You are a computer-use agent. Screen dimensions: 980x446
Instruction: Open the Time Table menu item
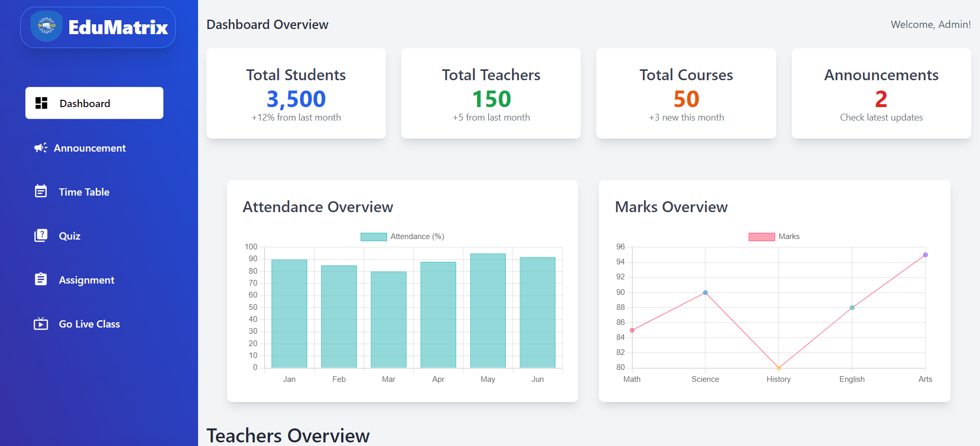pos(84,192)
